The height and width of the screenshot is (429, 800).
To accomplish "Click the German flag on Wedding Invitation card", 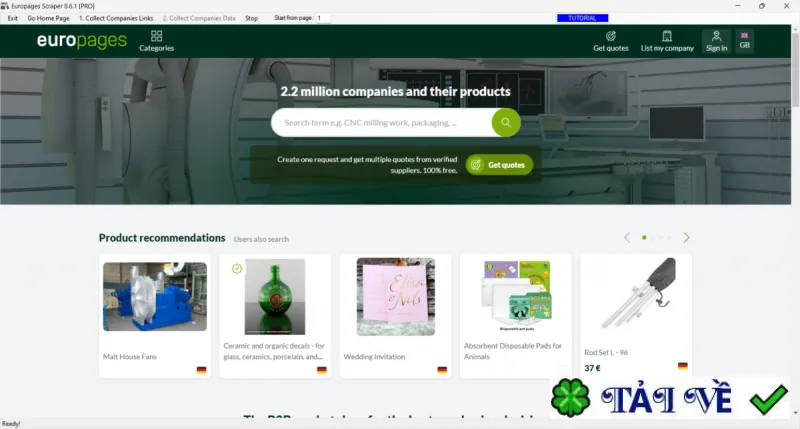I will 442,370.
